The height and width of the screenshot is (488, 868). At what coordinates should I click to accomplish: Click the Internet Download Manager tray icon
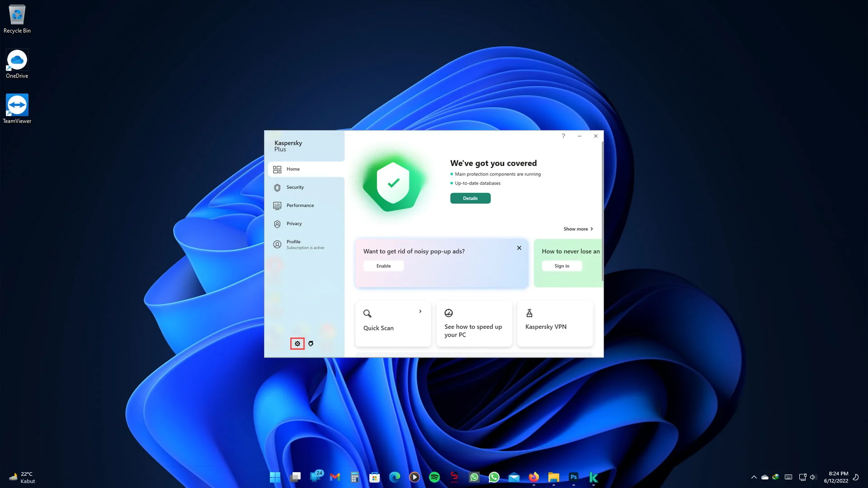pos(776,477)
